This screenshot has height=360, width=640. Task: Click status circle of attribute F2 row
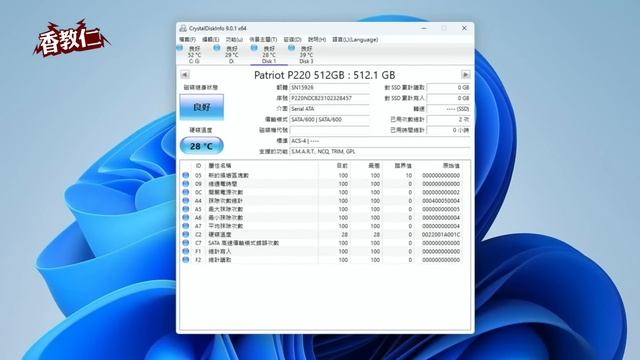[186, 260]
